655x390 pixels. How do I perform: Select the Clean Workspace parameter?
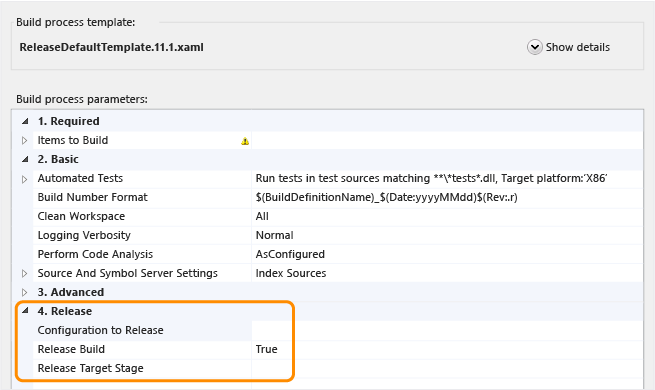81,216
